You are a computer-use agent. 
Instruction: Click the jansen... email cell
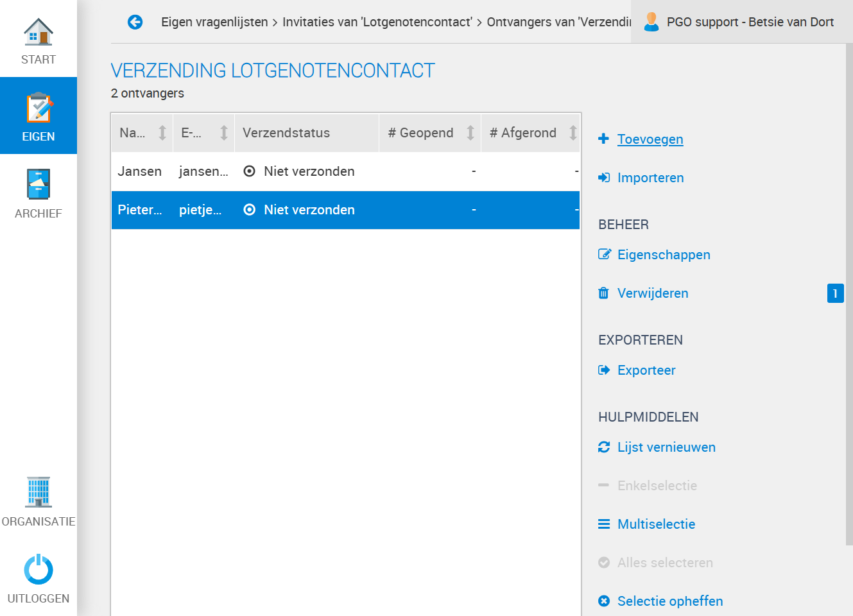point(203,171)
